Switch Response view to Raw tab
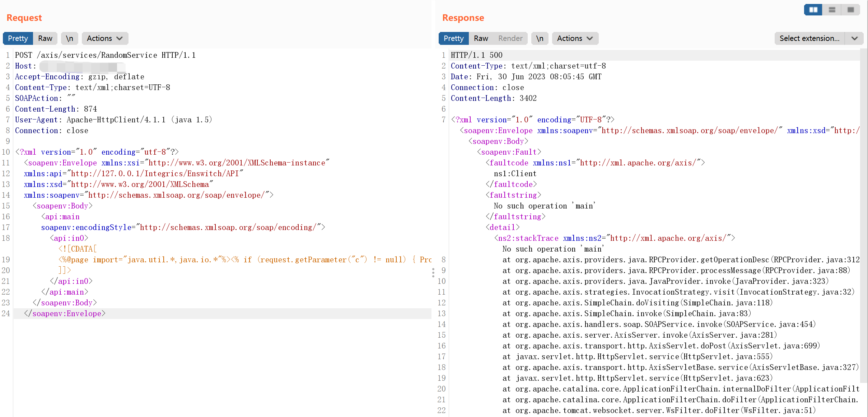The width and height of the screenshot is (868, 417). 481,38
